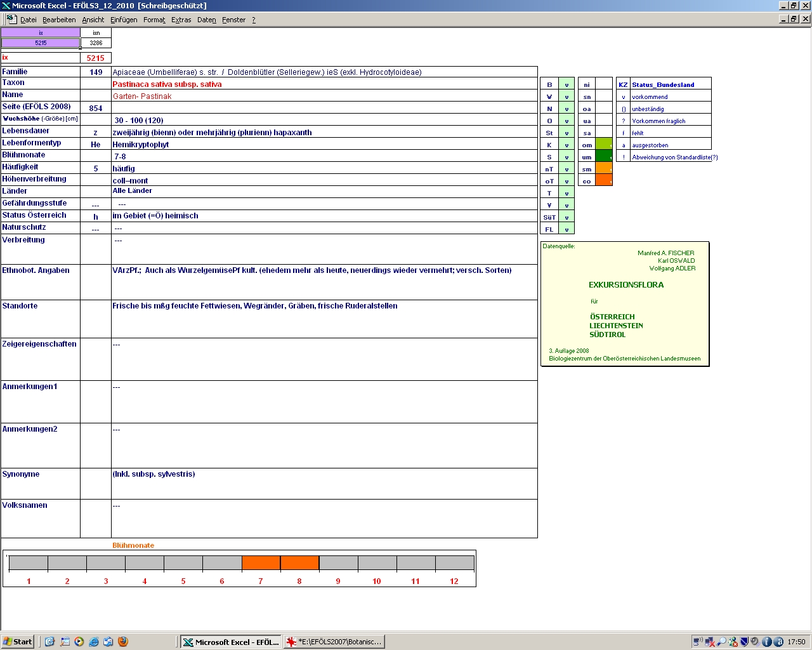This screenshot has height=650, width=812.
Task: Switch to E:\EFÖLS2007\Botanisc... taskbar window
Action: [334, 642]
